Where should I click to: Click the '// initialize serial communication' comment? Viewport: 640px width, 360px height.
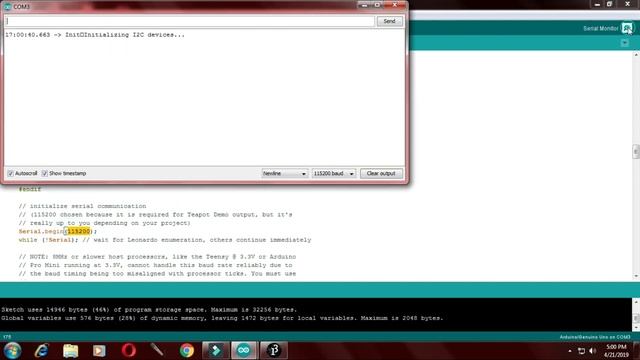(x=82, y=206)
